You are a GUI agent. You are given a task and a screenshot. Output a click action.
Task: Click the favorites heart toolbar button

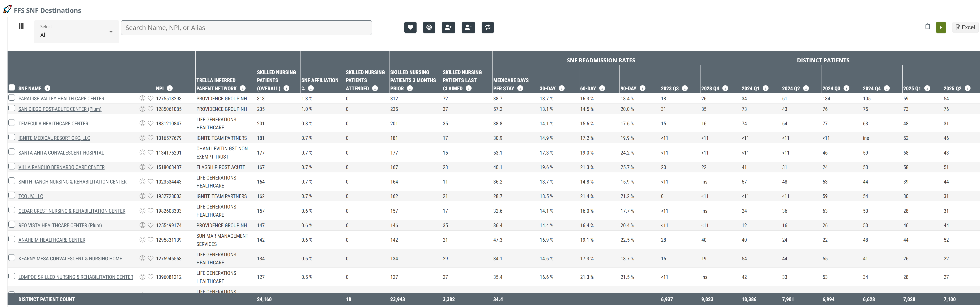410,28
